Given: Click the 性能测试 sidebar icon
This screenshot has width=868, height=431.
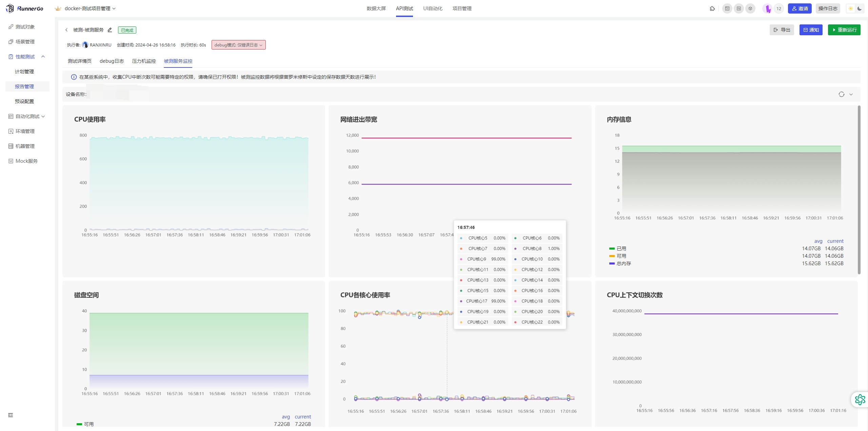Looking at the screenshot, I should click(11, 57).
